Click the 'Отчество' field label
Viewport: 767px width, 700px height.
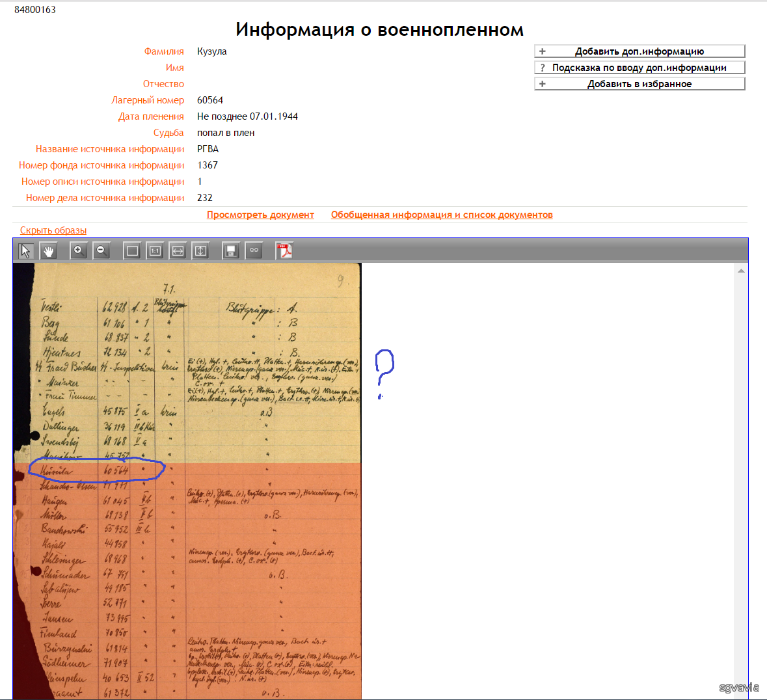pos(163,84)
